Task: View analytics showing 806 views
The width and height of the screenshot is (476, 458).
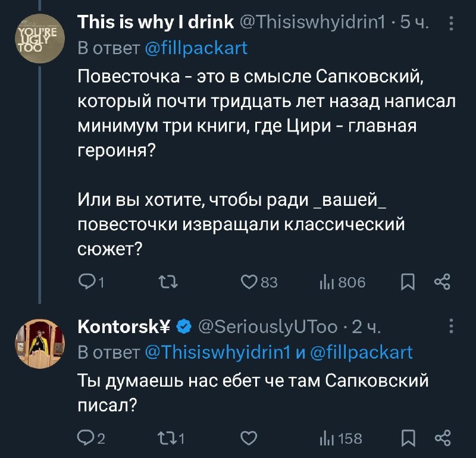Action: (343, 282)
